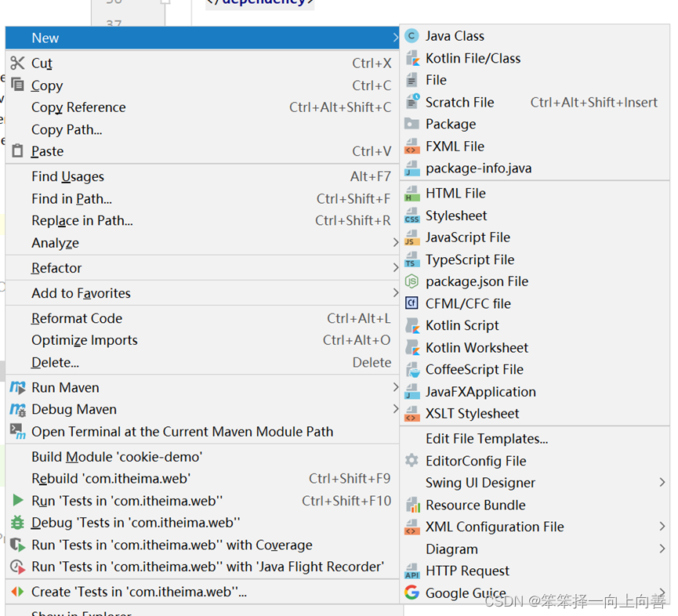Expand the Refactor submenu arrow
Screen dimensions: 678x616
click(395, 267)
